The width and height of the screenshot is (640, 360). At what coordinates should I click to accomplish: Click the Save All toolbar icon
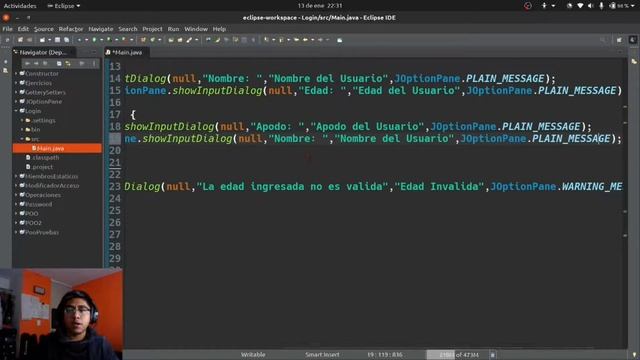tap(67, 40)
